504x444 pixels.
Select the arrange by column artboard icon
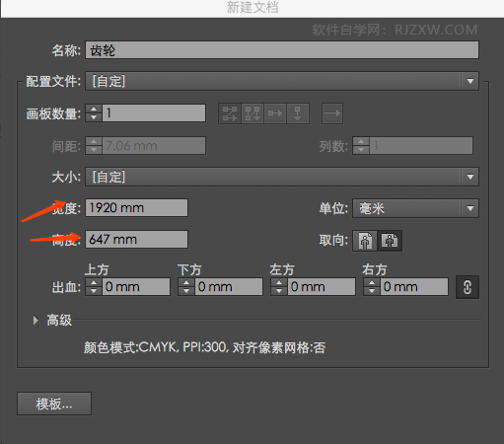298,113
